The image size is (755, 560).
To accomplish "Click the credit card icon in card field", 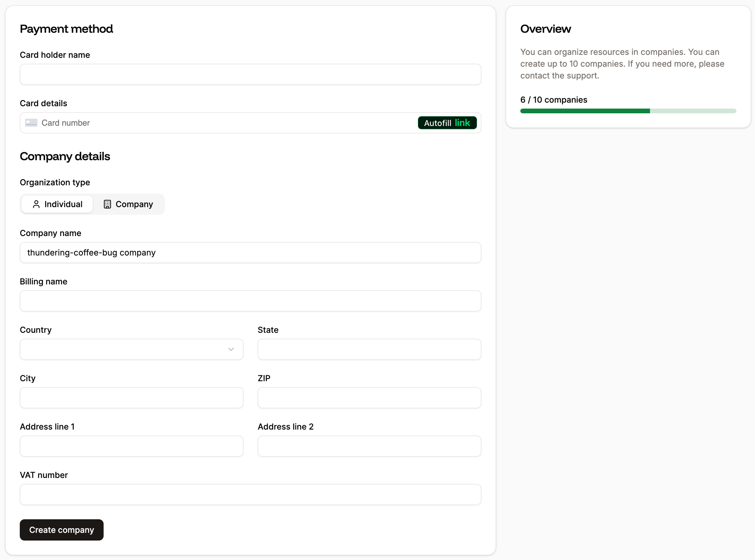I will 31,123.
